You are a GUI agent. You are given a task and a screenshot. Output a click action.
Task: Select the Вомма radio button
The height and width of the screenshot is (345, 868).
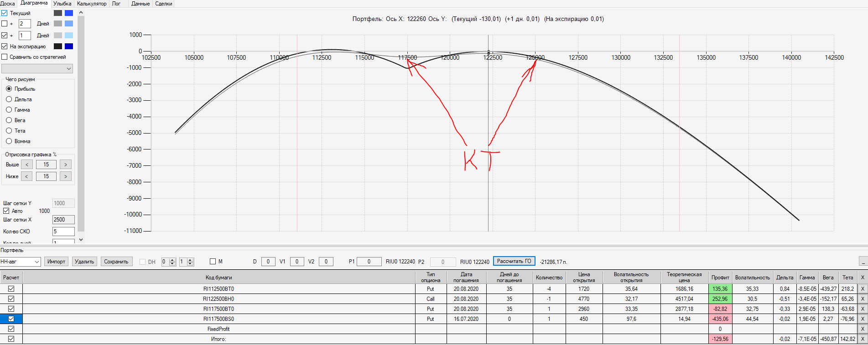pyautogui.click(x=9, y=141)
